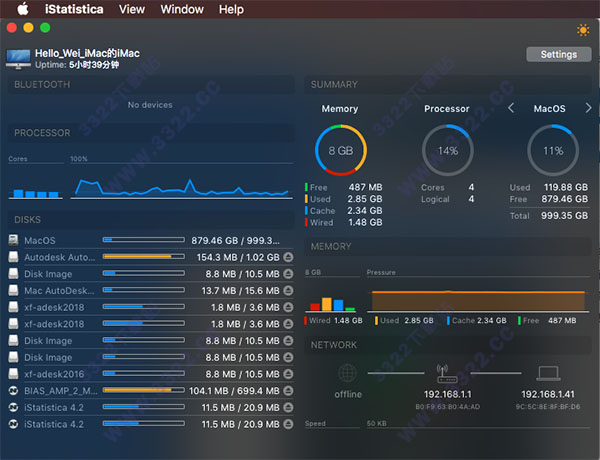The image size is (600, 460).
Task: Click the Processor 14% ring
Action: [x=448, y=150]
